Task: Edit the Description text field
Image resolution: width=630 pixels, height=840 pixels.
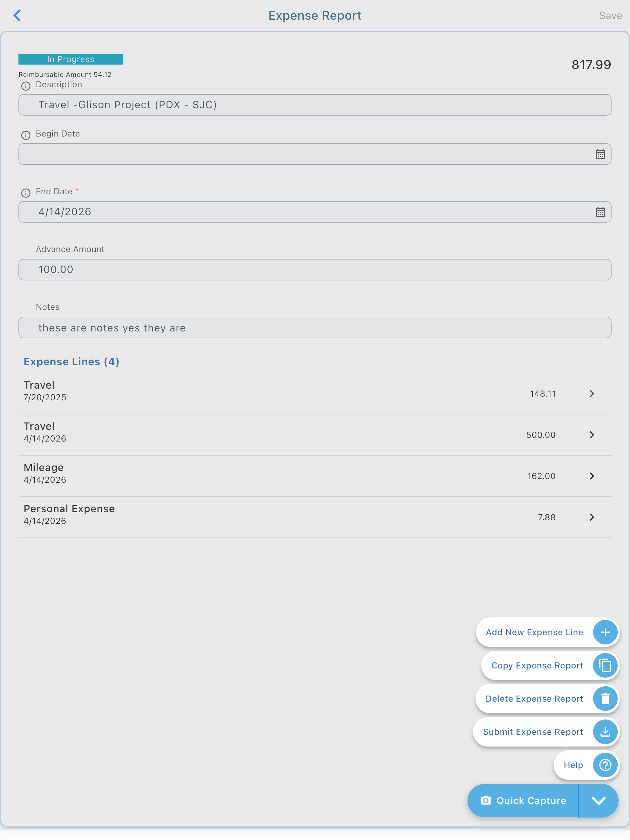Action: (x=315, y=105)
